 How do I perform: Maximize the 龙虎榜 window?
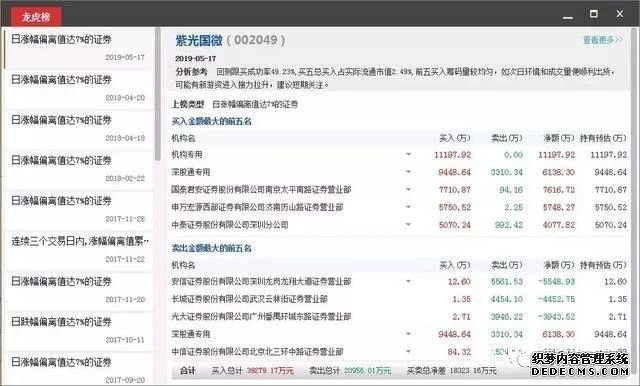tap(594, 14)
